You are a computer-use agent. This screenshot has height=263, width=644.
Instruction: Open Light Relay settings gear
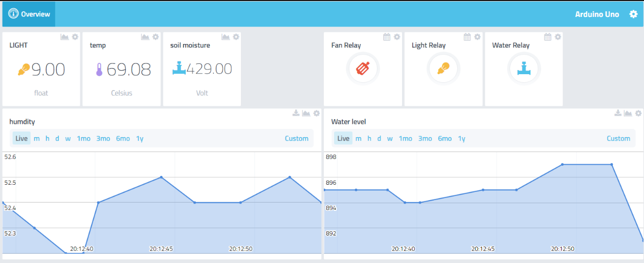coord(477,37)
